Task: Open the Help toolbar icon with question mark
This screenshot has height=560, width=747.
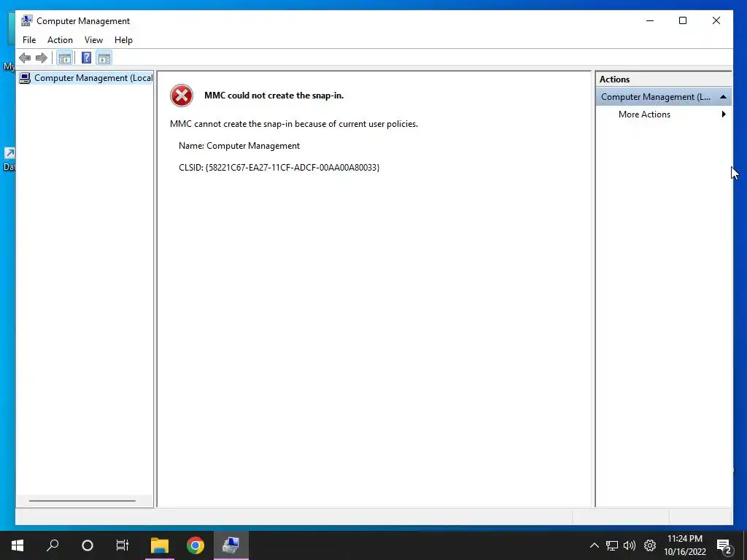Action: click(x=86, y=58)
